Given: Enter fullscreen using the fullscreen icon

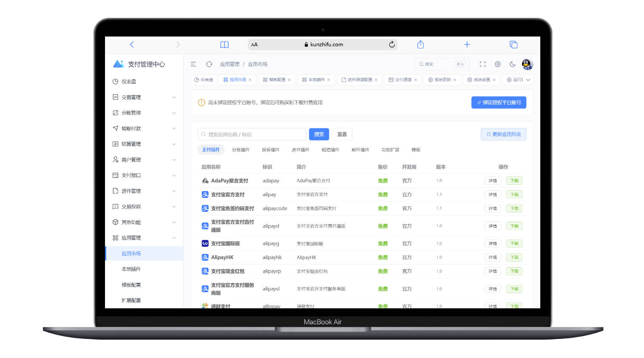Looking at the screenshot, I should pyautogui.click(x=482, y=64).
